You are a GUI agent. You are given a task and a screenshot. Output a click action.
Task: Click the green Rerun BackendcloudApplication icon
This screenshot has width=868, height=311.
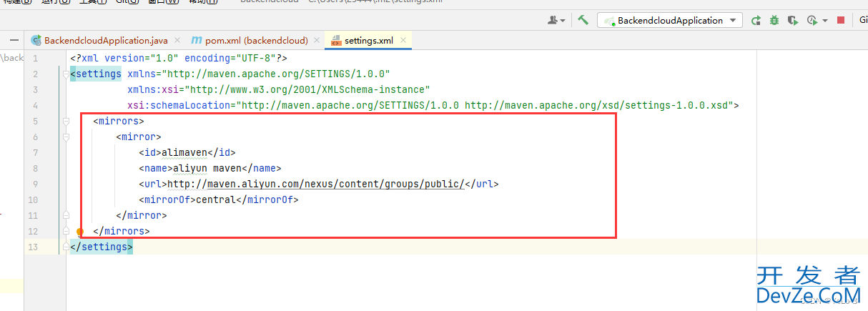click(x=756, y=21)
